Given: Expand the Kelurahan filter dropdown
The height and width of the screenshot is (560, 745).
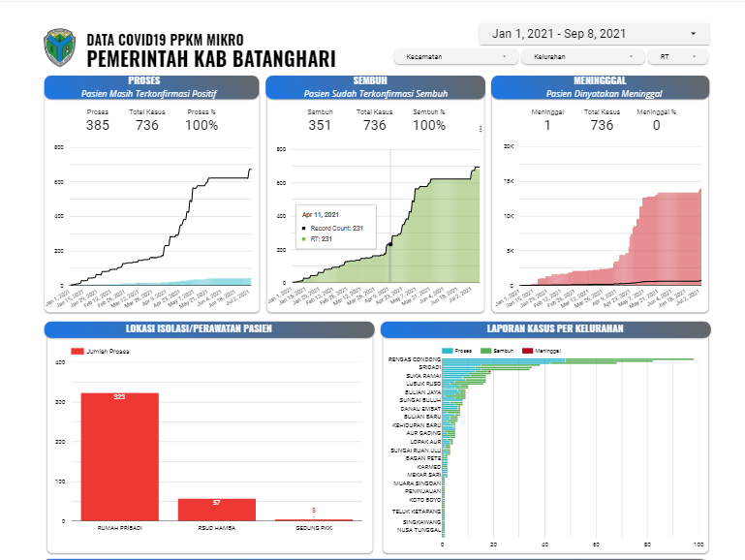Looking at the screenshot, I should (x=582, y=57).
